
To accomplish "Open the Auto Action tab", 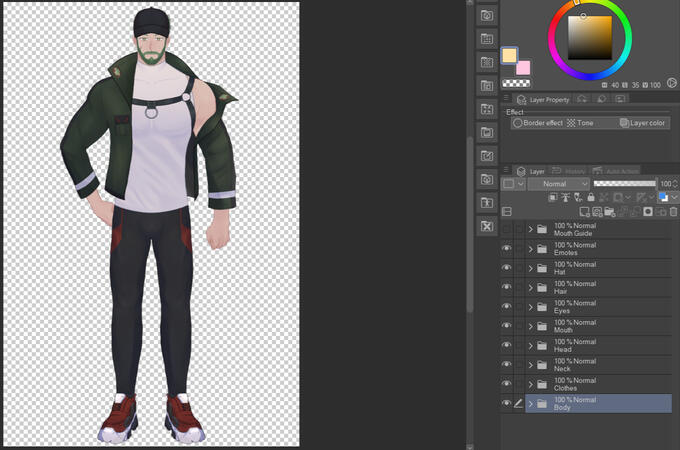I will click(x=616, y=171).
